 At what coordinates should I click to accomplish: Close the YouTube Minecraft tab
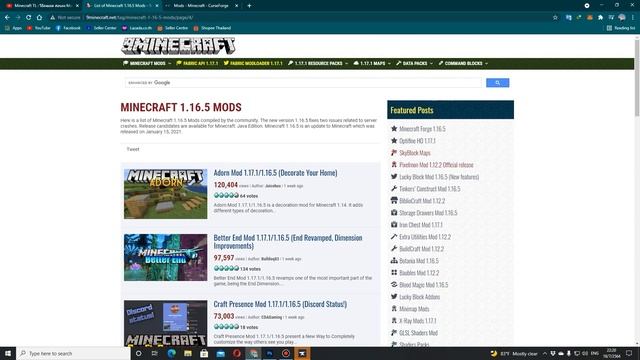tap(77, 6)
